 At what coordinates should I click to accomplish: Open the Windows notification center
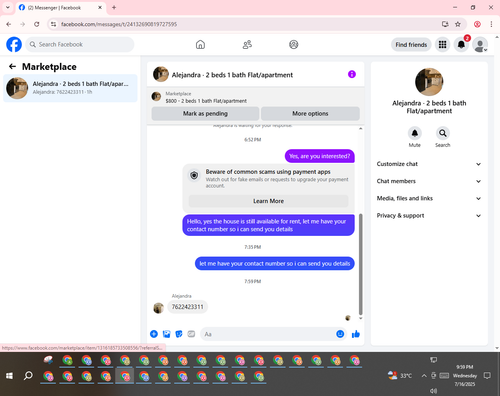click(x=487, y=376)
